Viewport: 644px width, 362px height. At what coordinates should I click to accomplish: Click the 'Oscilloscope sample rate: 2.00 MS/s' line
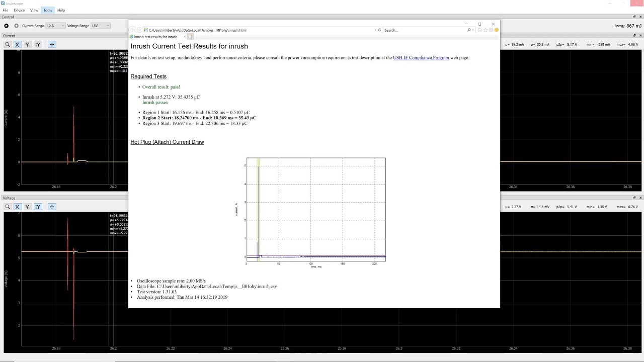click(x=171, y=281)
